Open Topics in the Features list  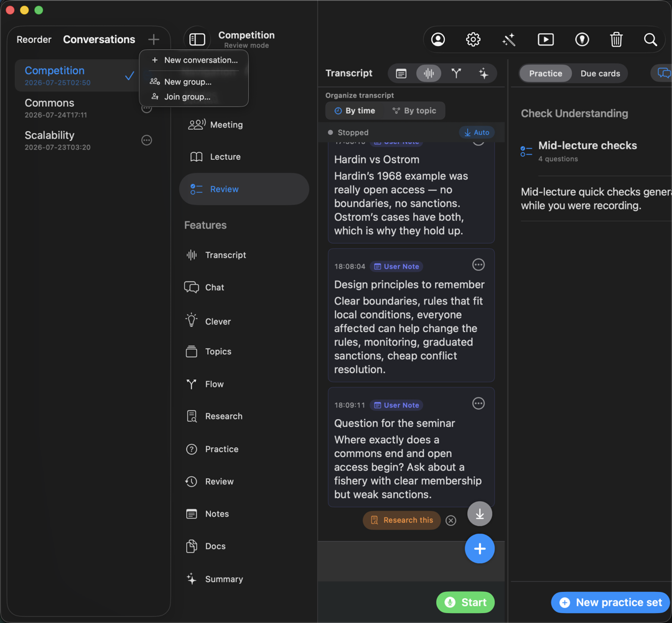click(x=208, y=351)
